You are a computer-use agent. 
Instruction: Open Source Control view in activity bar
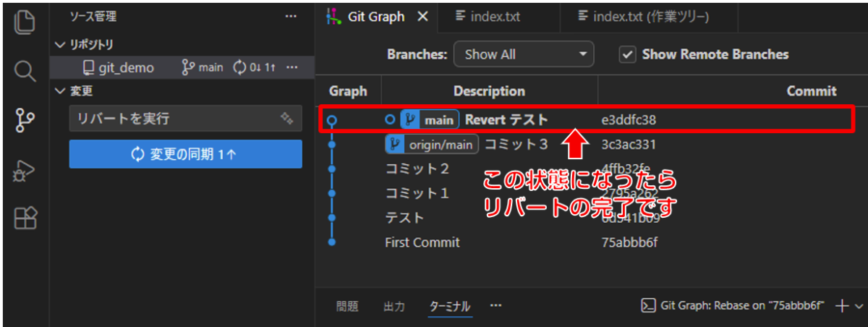click(25, 119)
